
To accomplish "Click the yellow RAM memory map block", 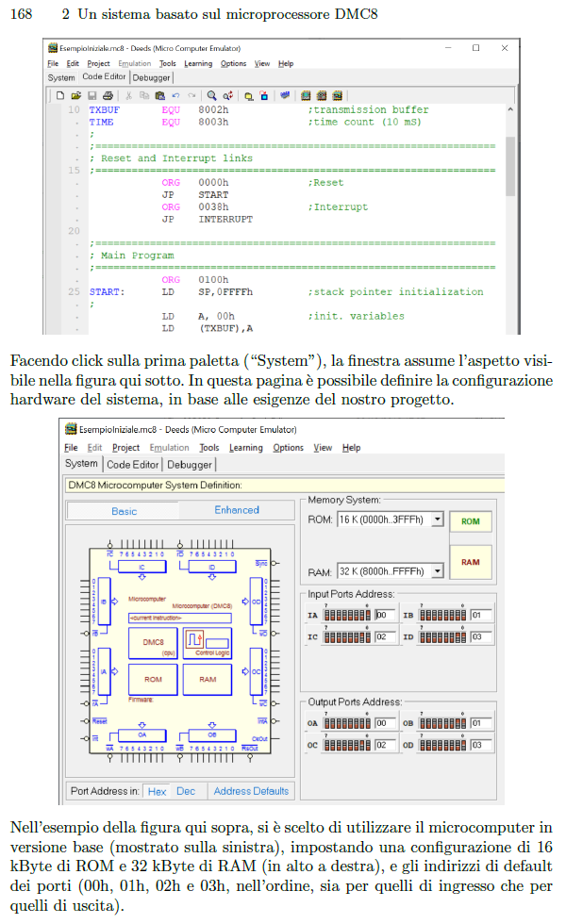I will (471, 562).
